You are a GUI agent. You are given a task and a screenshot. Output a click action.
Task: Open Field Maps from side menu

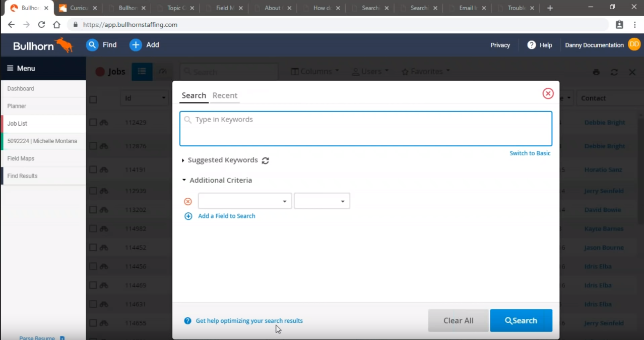tap(43, 158)
